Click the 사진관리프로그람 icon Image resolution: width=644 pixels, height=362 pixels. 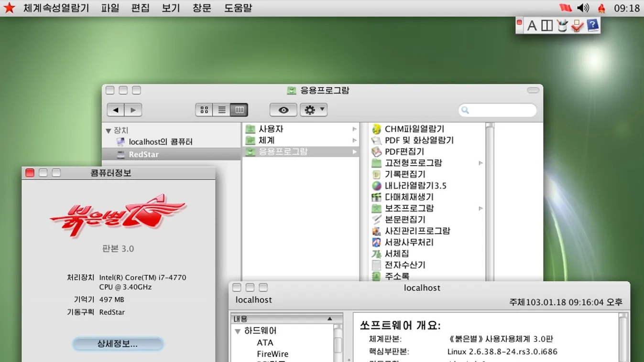377,231
